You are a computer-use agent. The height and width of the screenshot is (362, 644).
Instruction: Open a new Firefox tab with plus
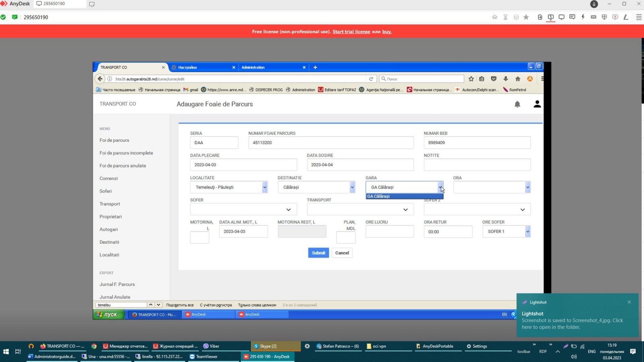coord(315,67)
